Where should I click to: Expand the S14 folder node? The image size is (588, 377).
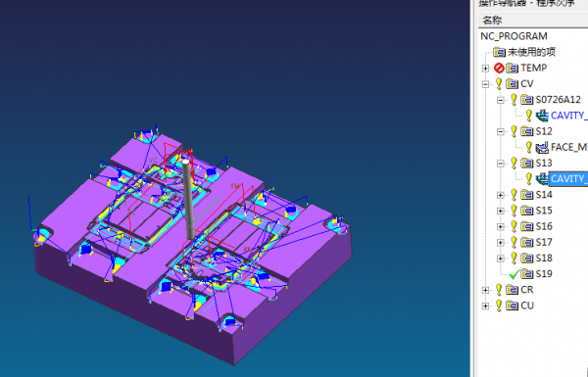501,195
